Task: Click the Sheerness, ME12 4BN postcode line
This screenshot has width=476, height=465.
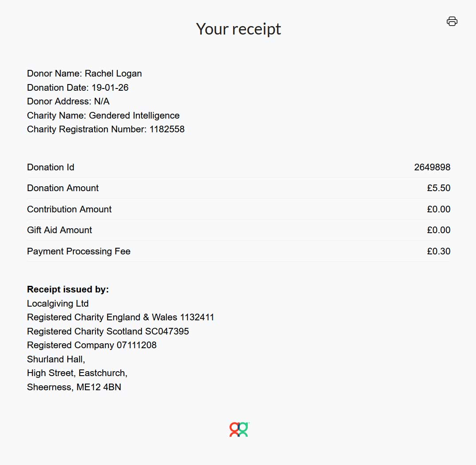Action: point(74,387)
